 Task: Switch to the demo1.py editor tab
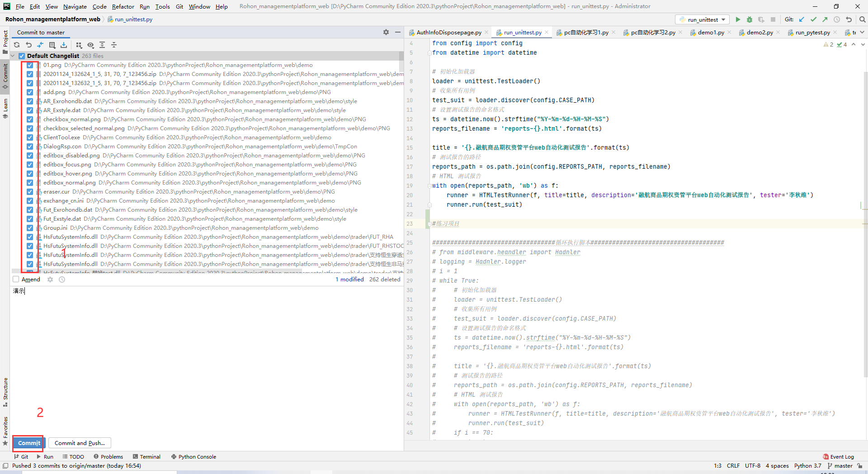click(x=711, y=33)
